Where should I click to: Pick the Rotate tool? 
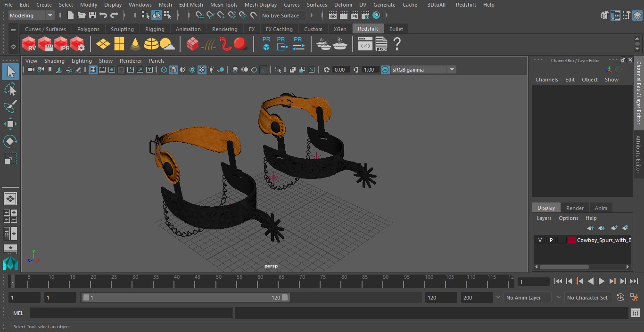click(10, 141)
